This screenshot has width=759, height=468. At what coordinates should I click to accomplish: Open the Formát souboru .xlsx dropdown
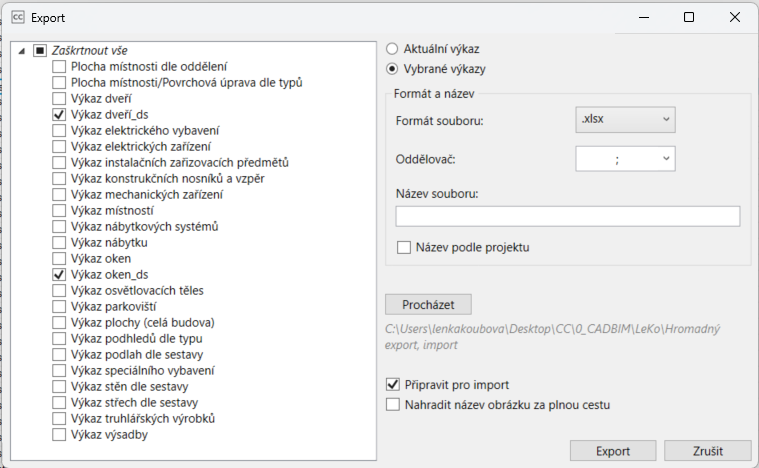click(625, 120)
